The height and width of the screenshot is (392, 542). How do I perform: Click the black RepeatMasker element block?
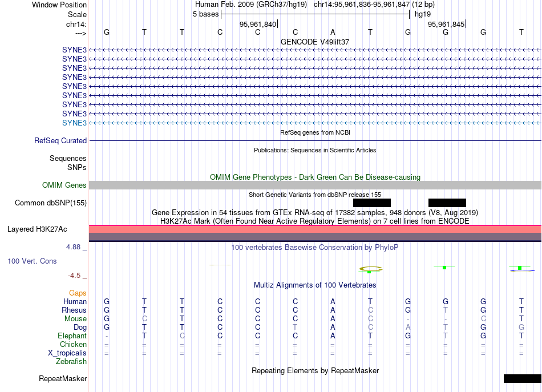pos(523,378)
